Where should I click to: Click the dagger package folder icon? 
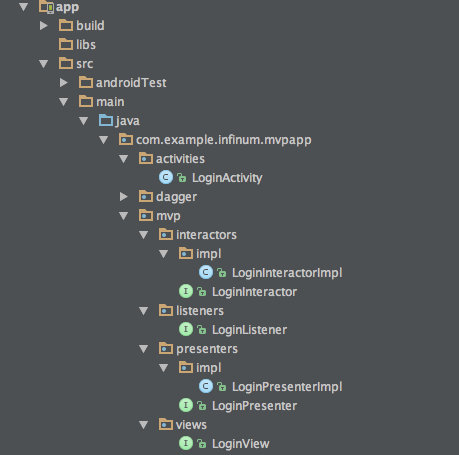click(x=146, y=196)
